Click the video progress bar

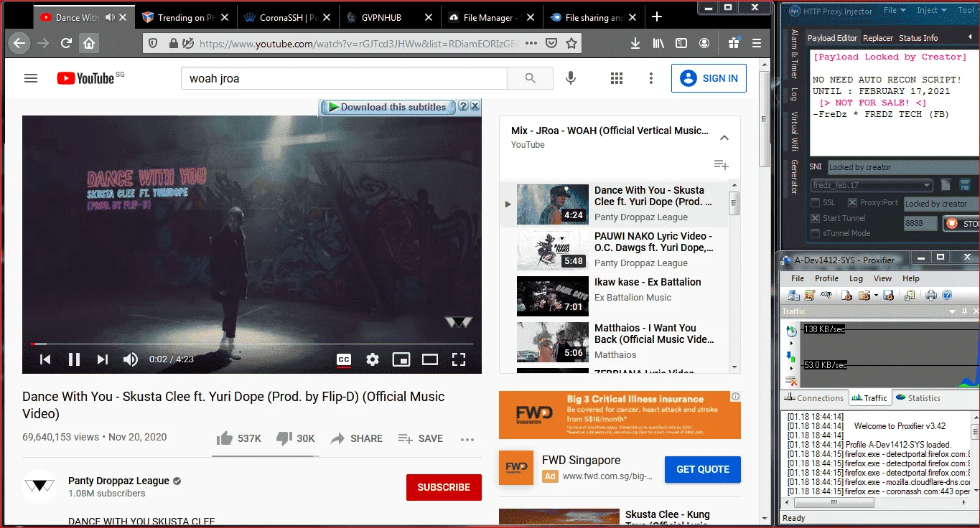coord(252,344)
